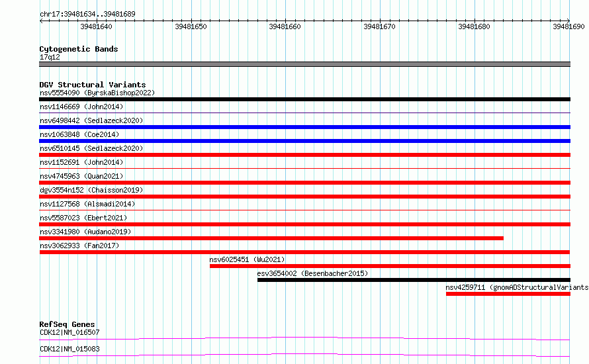This screenshot has height=364, width=589.
Task: Select the thin red nsv1152691 variant line
Action: (x=304, y=168)
